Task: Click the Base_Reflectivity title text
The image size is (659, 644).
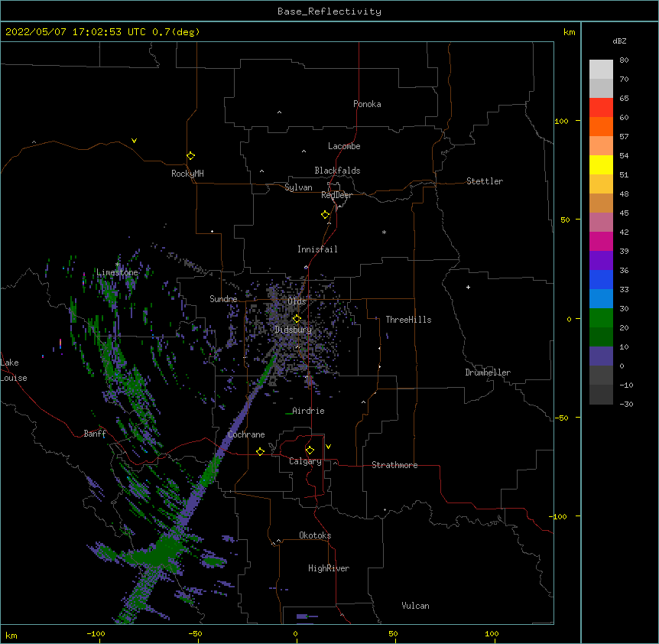Action: coord(329,11)
